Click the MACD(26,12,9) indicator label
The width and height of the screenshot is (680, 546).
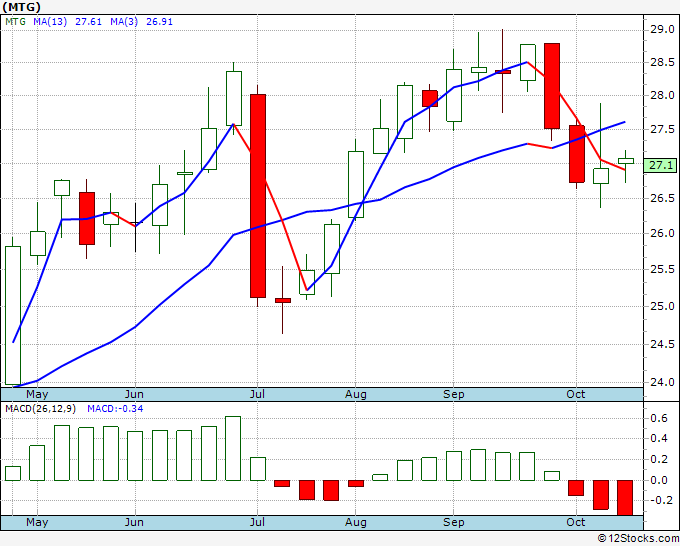point(40,409)
